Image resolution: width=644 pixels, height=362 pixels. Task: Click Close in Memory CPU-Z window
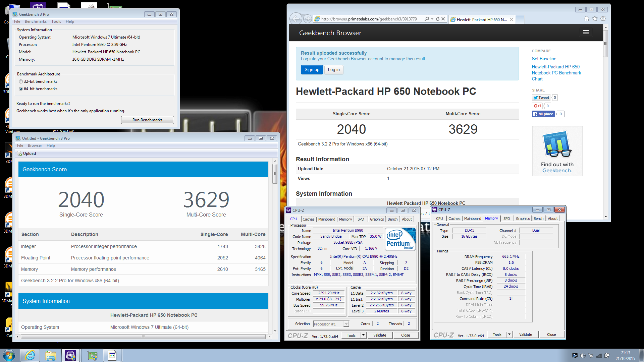coord(551,335)
